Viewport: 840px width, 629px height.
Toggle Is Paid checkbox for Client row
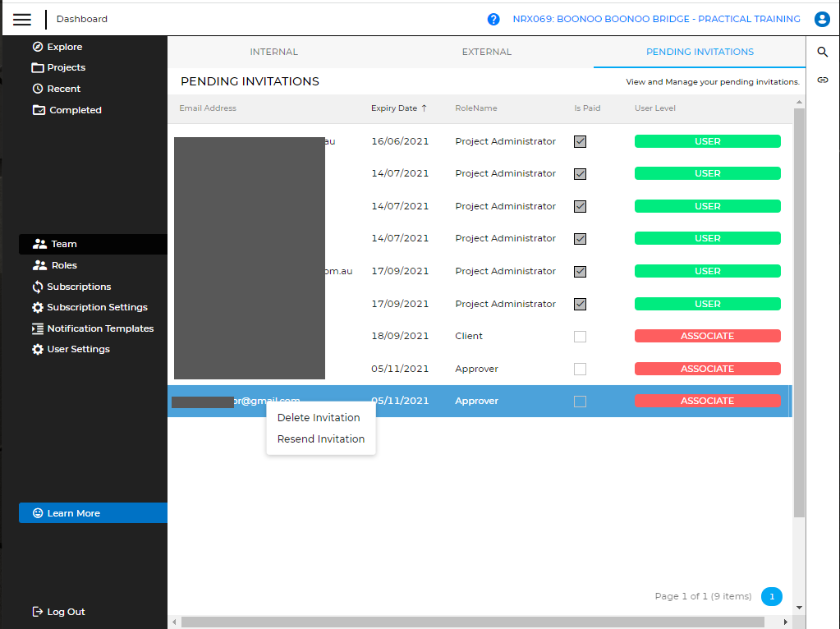581,336
